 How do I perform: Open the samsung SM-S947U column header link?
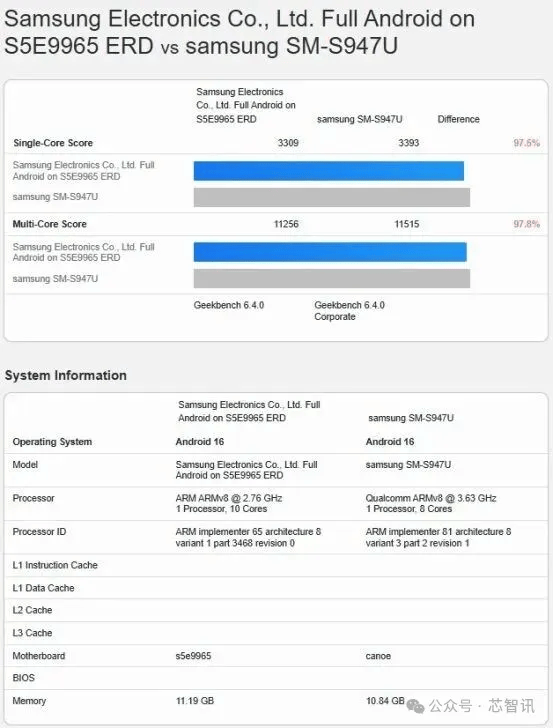click(x=359, y=119)
